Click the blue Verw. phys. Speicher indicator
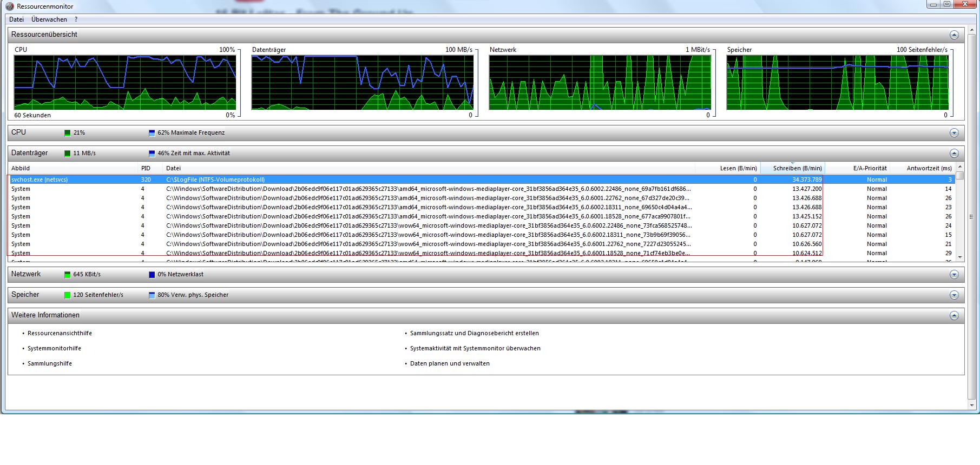Screen dimensions: 980x465 152,295
